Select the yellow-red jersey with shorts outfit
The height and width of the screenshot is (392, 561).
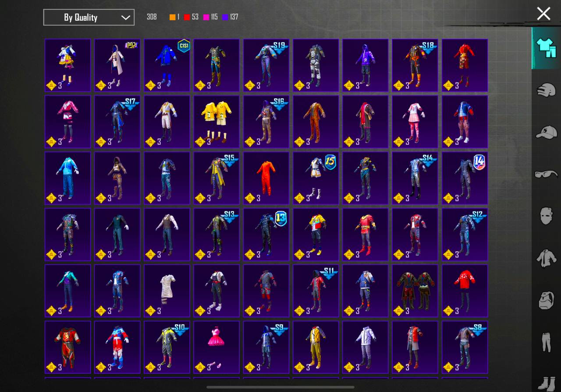click(x=316, y=235)
